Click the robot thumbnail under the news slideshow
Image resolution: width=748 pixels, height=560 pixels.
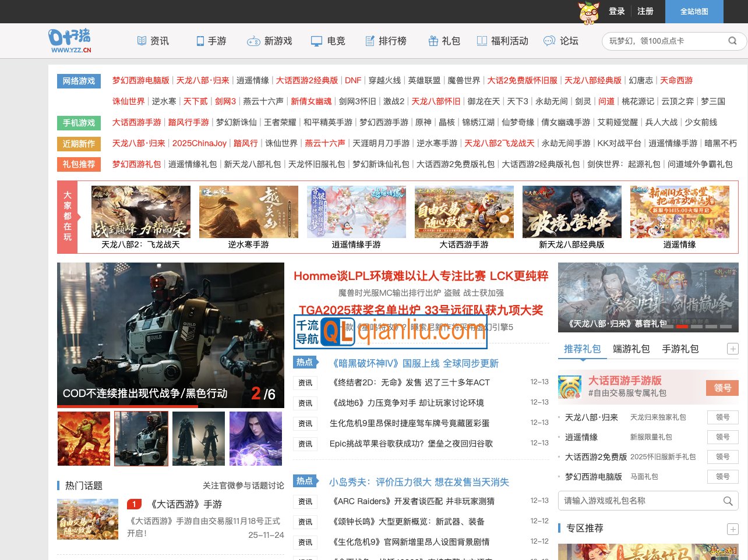click(x=141, y=437)
